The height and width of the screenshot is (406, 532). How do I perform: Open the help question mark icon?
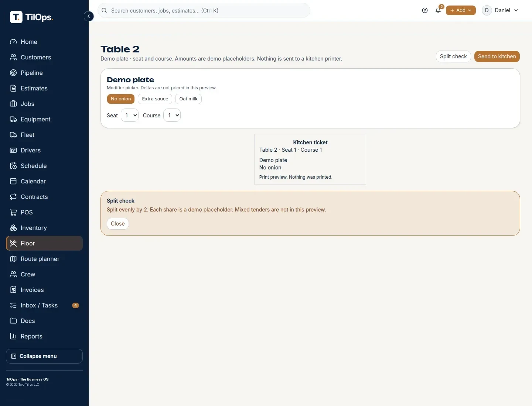425,10
